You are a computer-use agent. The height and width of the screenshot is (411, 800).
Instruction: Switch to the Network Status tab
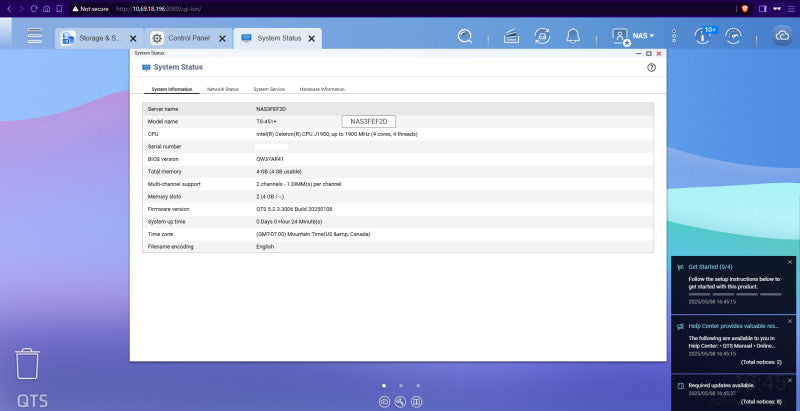[x=222, y=89]
